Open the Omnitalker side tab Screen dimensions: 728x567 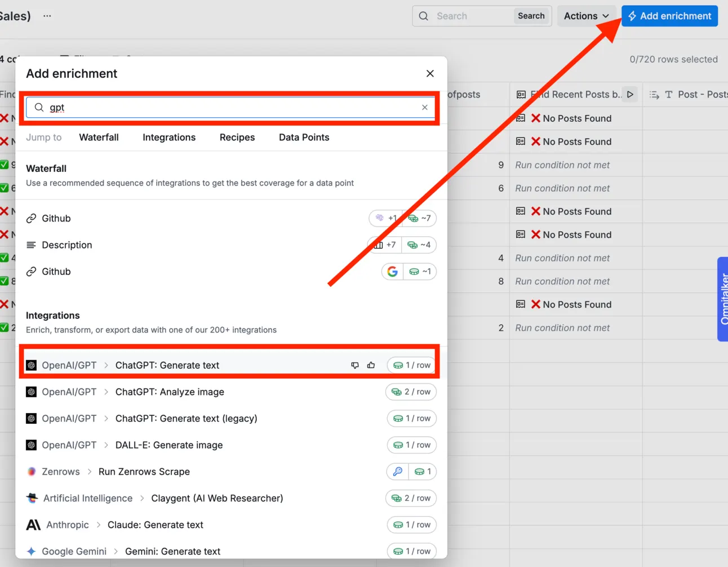[723, 299]
